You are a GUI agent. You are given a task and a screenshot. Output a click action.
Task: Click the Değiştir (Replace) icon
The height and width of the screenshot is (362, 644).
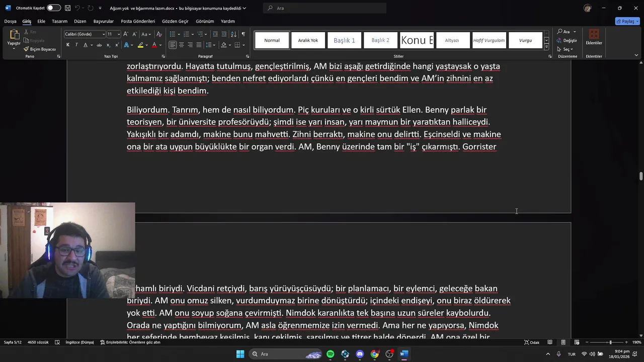pyautogui.click(x=567, y=41)
